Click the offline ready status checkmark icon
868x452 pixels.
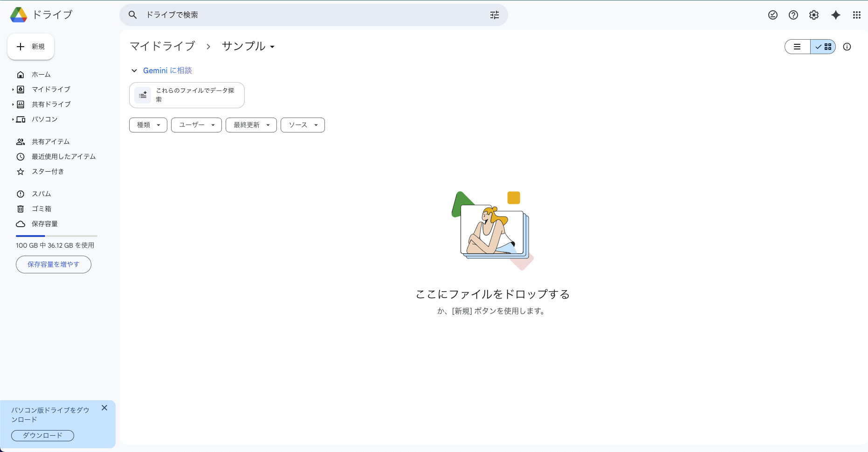(773, 15)
